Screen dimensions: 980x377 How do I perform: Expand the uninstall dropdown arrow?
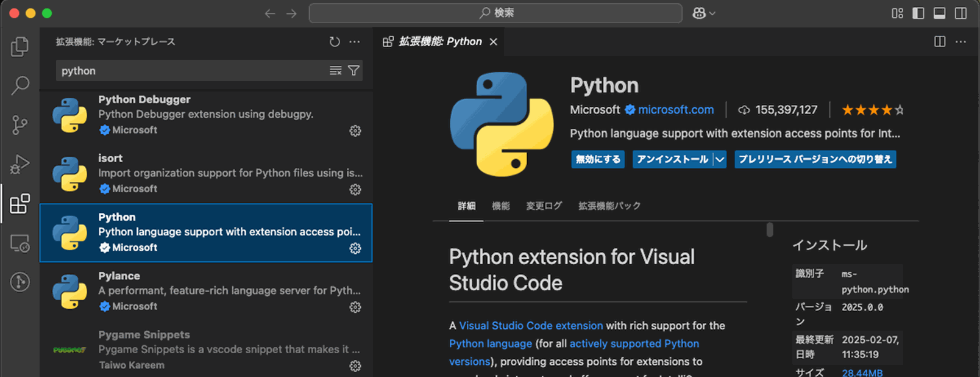720,159
